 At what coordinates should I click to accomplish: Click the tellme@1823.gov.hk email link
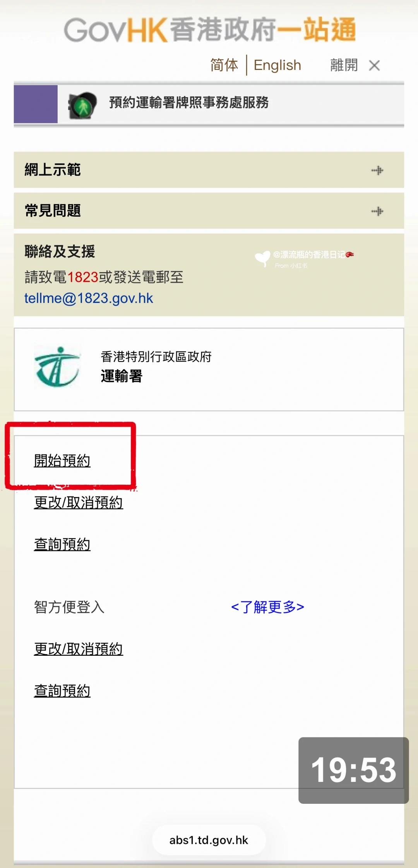point(89,298)
